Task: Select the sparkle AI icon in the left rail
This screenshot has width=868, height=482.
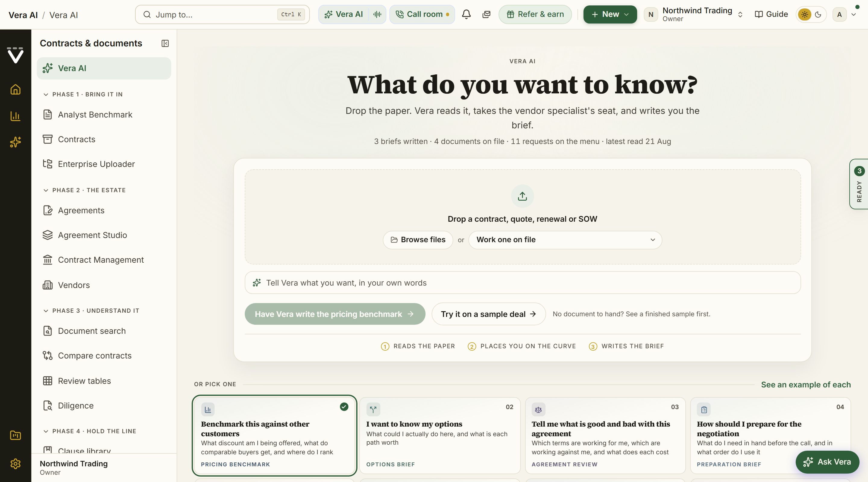Action: [15, 142]
